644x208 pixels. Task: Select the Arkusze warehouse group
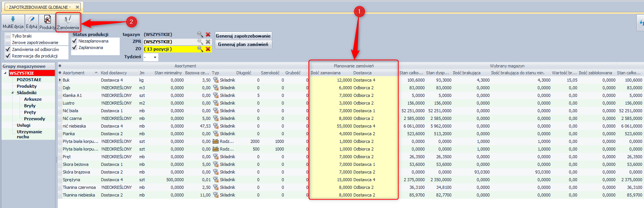pos(33,99)
